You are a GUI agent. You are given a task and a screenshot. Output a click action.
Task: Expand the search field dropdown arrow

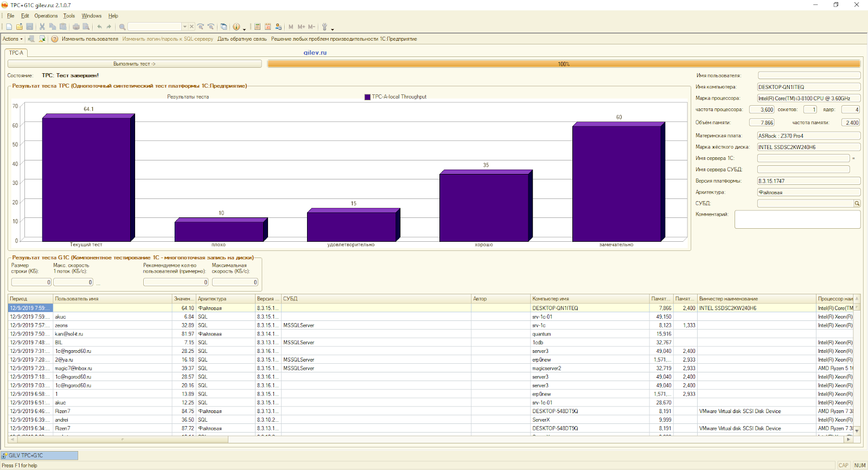click(184, 27)
